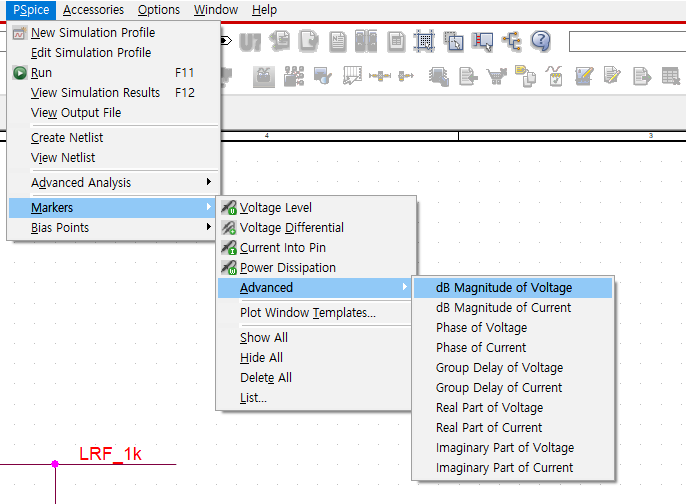Expand the Markers submenu

[x=114, y=207]
